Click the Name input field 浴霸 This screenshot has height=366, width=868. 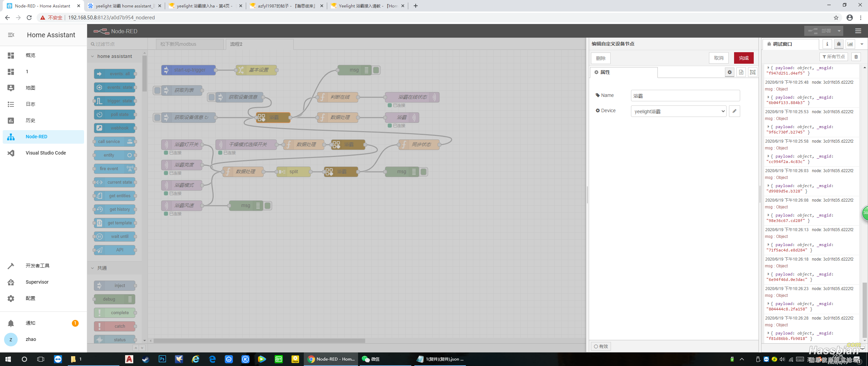coord(685,96)
